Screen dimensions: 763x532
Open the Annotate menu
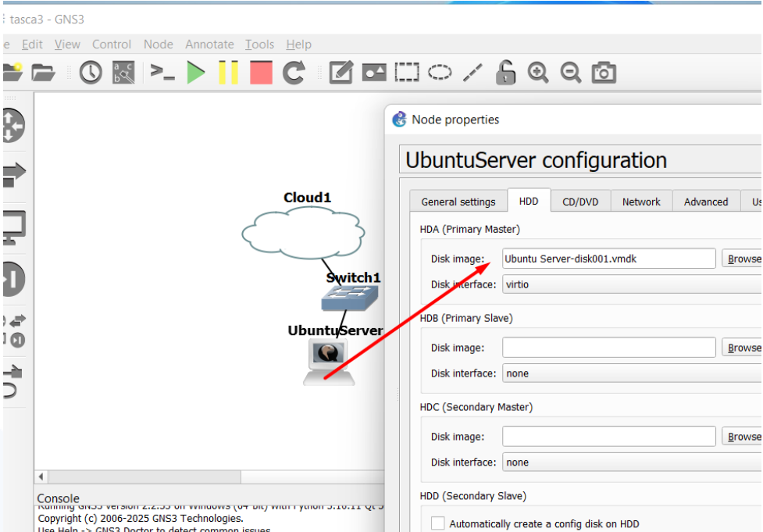tap(209, 45)
